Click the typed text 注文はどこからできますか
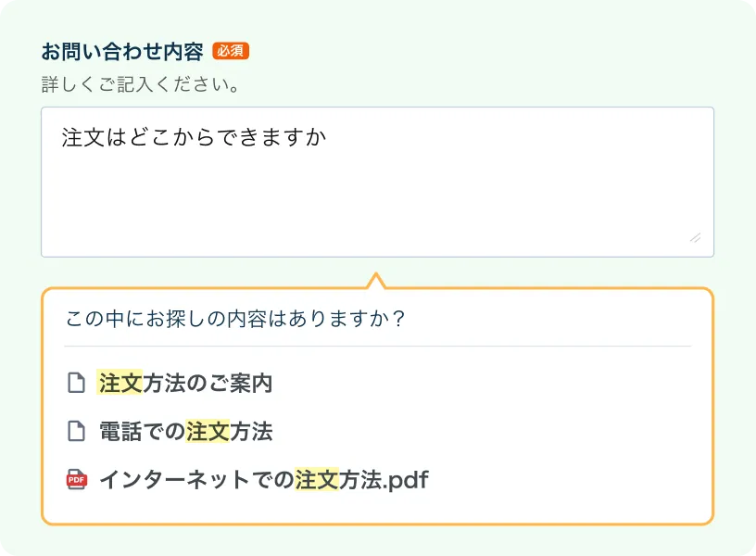The image size is (756, 556). pos(195,137)
